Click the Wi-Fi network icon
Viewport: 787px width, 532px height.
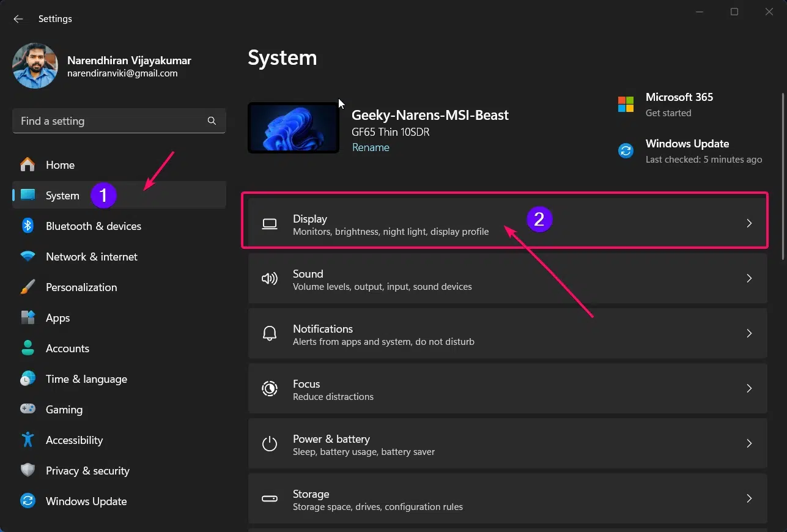click(28, 257)
